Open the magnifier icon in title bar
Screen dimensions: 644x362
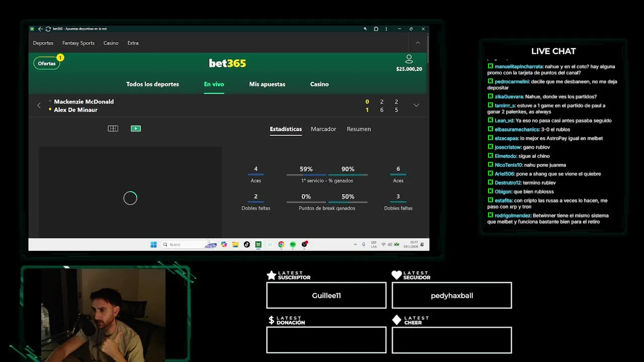(365, 29)
